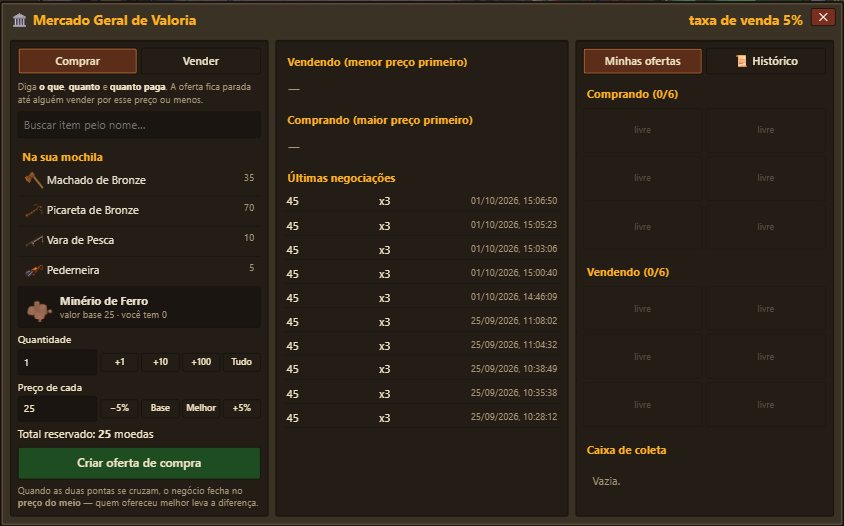Click the Picareta de Bronze pickaxe icon
Image resolution: width=844 pixels, height=526 pixels.
[34, 210]
